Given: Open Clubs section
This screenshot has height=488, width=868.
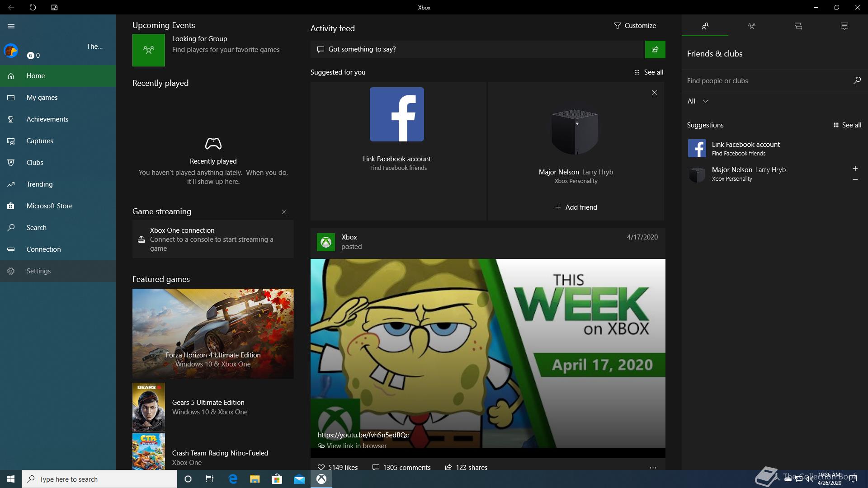Looking at the screenshot, I should pyautogui.click(x=58, y=163).
